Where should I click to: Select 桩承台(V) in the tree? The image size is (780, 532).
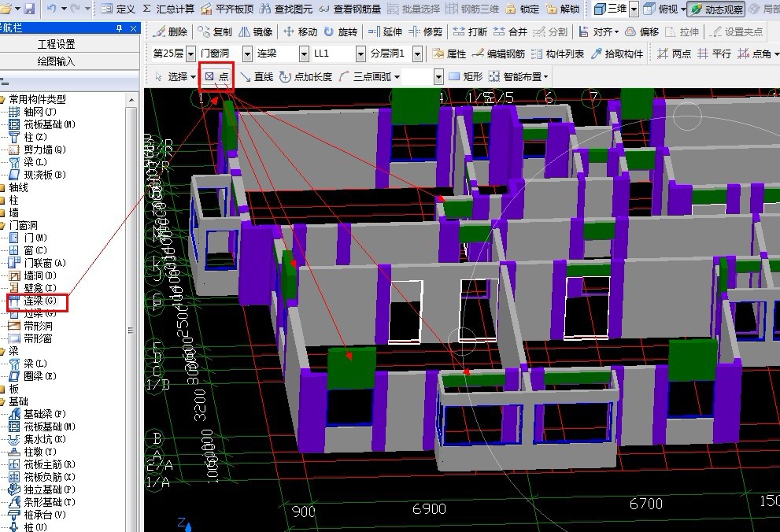(x=37, y=515)
